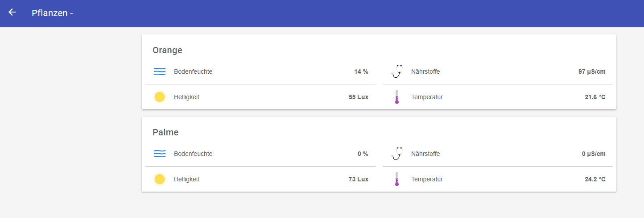
Task: Open Orange Bodenfeuchte sensor details
Action: [x=260, y=71]
